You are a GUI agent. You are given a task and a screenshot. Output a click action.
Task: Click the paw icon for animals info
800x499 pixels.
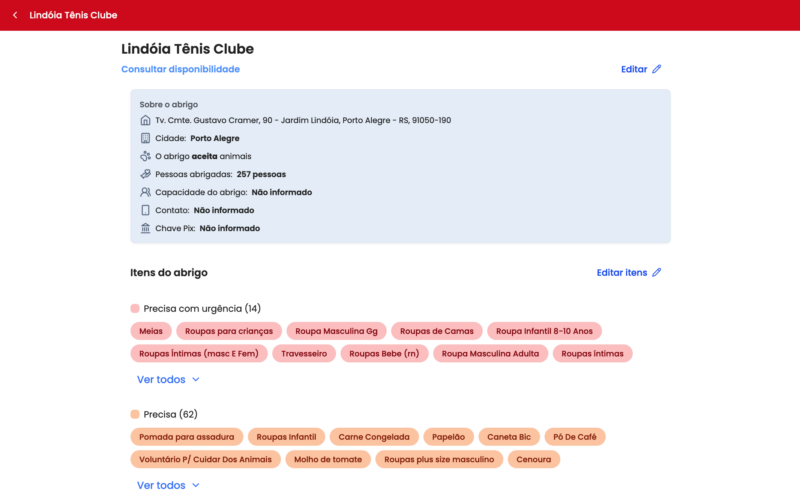tap(145, 156)
